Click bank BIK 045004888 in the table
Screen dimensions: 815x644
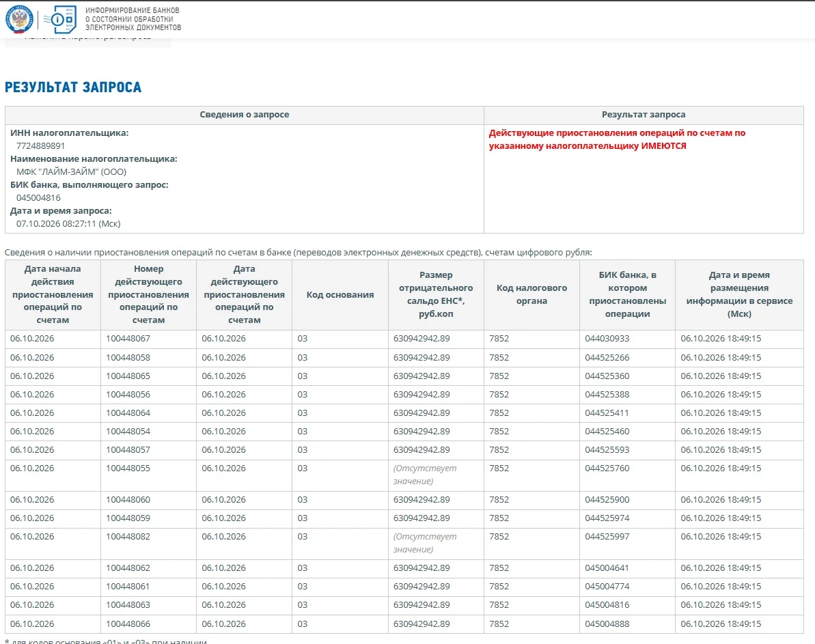[607, 624]
